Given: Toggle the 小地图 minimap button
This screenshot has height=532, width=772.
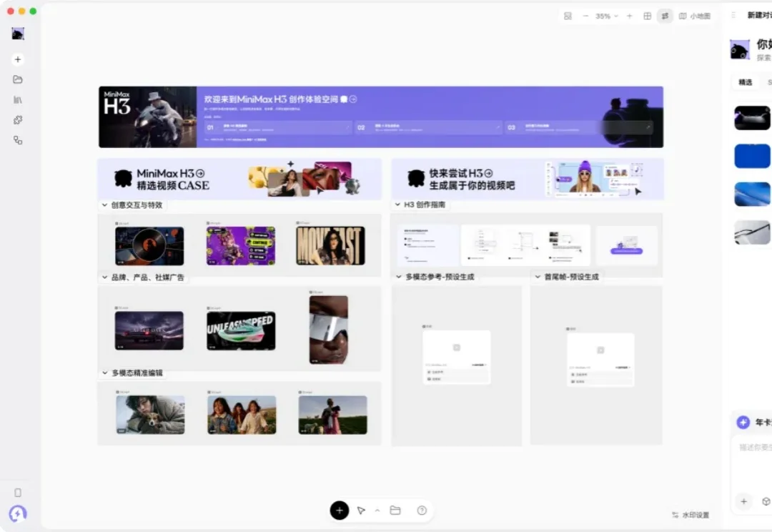Looking at the screenshot, I should (x=695, y=16).
